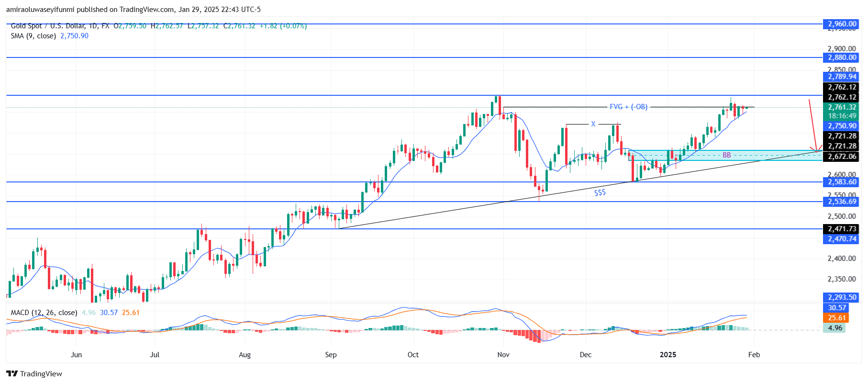Click the Nov label on the time axis
The image size is (868, 384).
503,355
